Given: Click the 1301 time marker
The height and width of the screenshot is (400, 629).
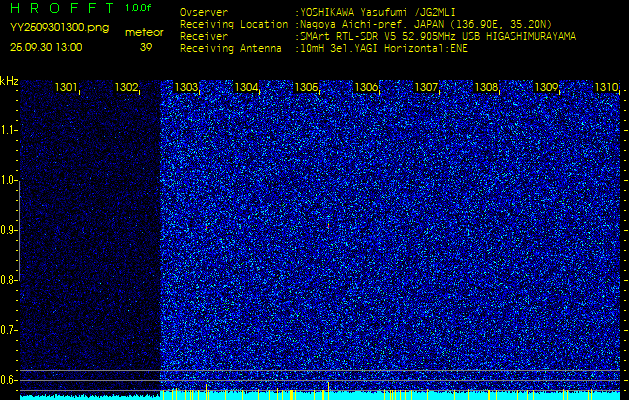Looking at the screenshot, I should coord(66,87).
